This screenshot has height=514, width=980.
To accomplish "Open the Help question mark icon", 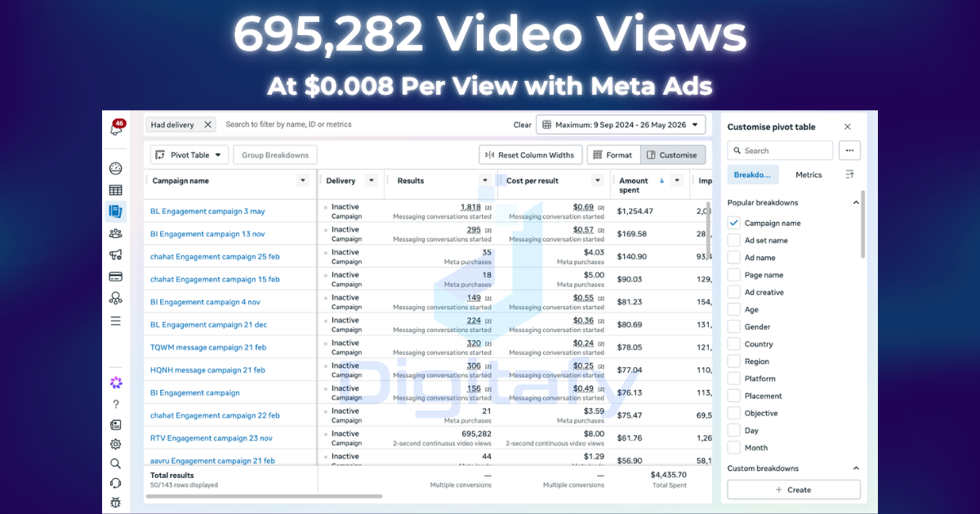I will [115, 404].
